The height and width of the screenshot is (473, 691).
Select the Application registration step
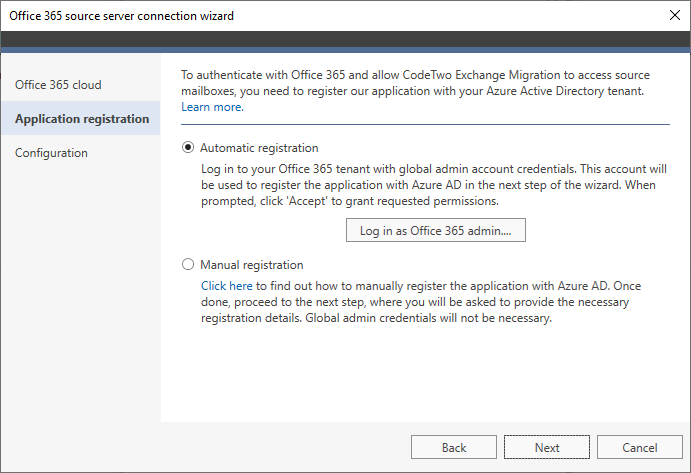click(82, 119)
